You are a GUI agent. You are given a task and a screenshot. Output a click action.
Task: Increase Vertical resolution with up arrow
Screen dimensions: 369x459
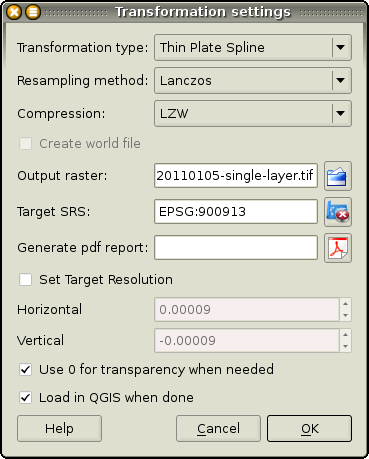tap(345, 335)
